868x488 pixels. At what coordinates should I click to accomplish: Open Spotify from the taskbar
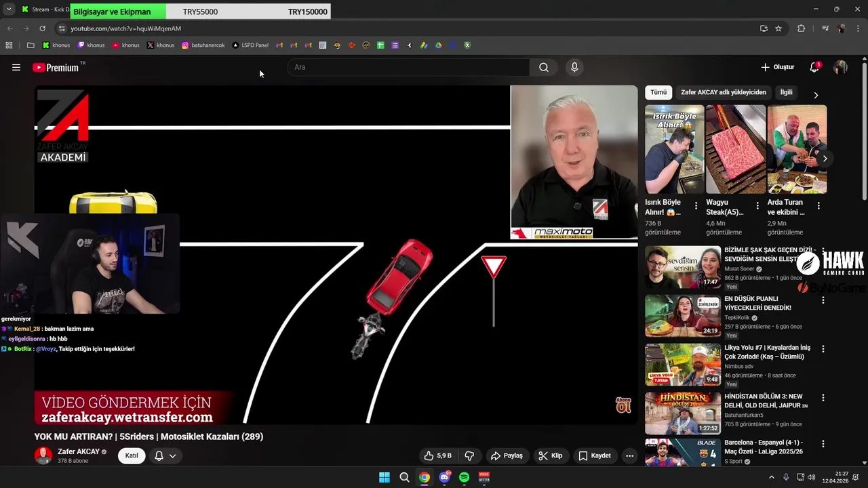click(x=464, y=477)
